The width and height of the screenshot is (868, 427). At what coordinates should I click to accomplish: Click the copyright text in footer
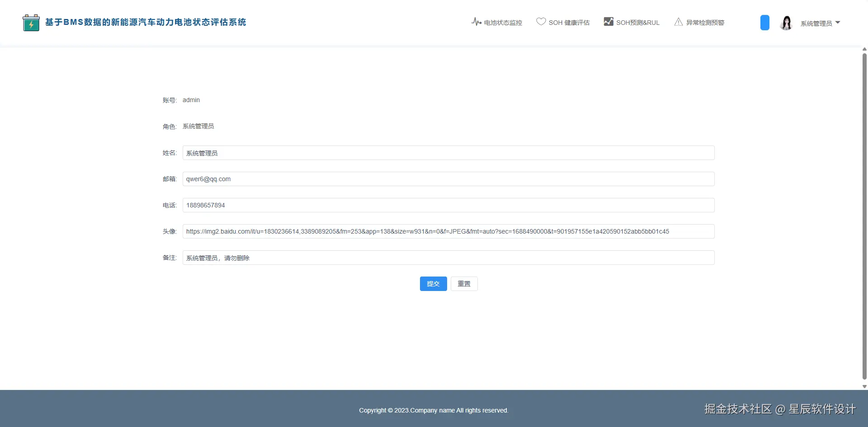tap(434, 410)
